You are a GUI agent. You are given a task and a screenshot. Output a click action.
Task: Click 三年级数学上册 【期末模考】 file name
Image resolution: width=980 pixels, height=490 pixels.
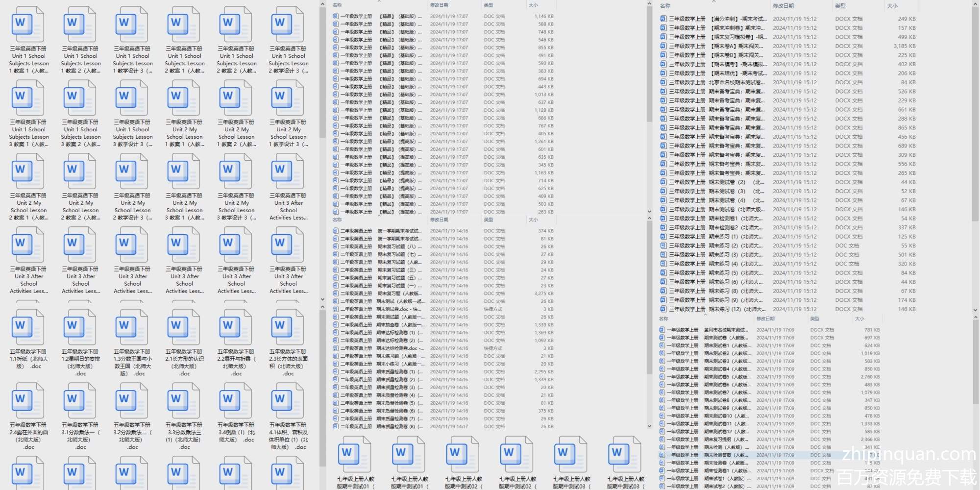(718, 64)
